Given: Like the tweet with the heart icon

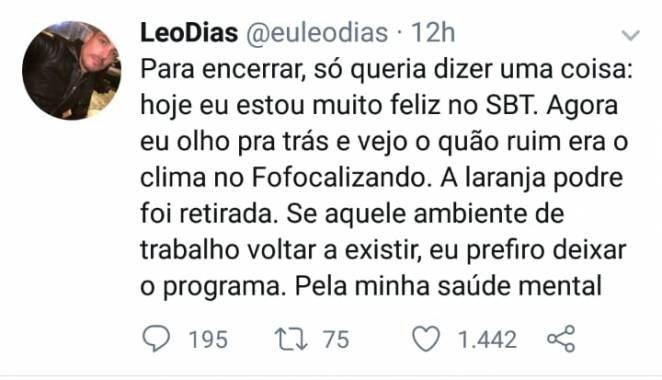Looking at the screenshot, I should coord(426,339).
